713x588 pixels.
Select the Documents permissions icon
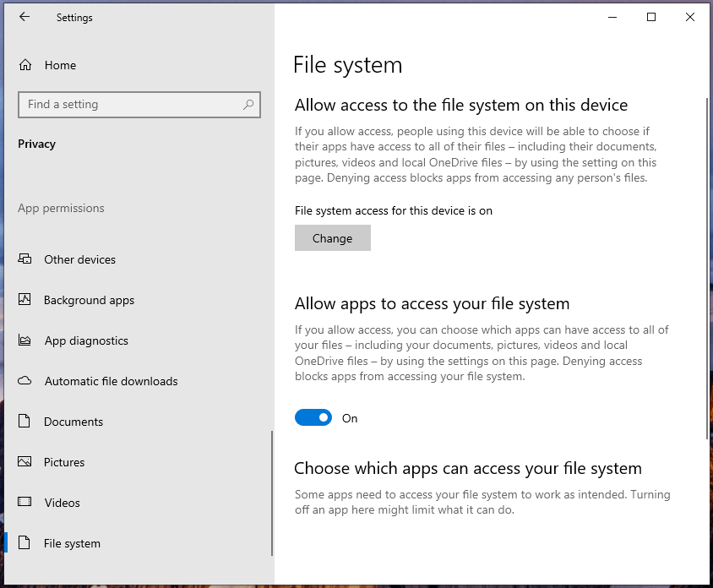[24, 422]
